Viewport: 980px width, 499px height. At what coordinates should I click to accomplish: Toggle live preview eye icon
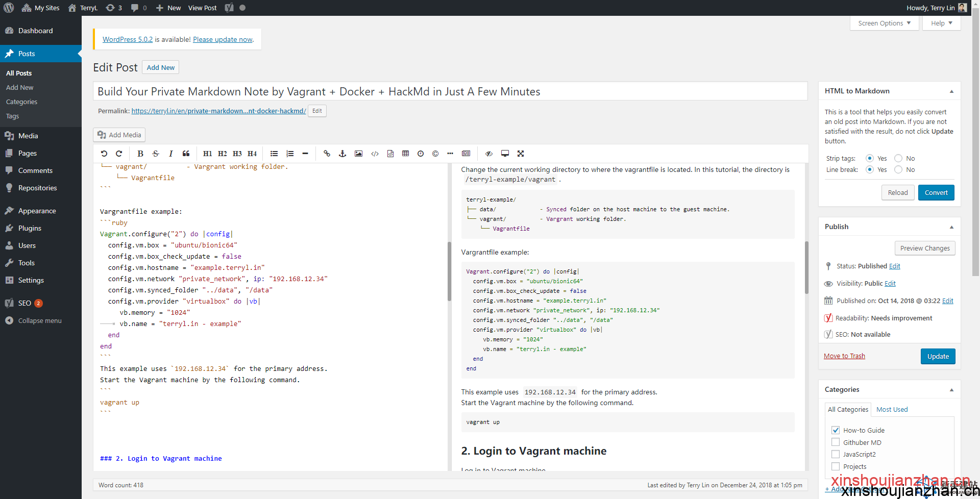(x=488, y=154)
